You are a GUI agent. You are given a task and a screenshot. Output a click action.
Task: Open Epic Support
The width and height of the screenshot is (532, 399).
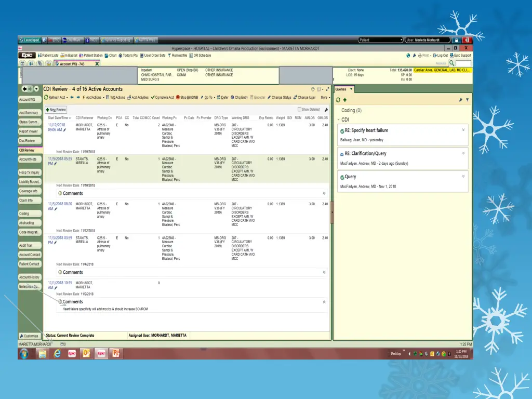pyautogui.click(x=460, y=55)
